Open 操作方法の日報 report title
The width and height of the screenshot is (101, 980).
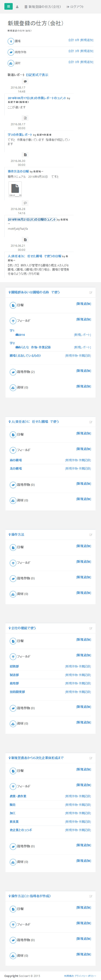pos(18,172)
